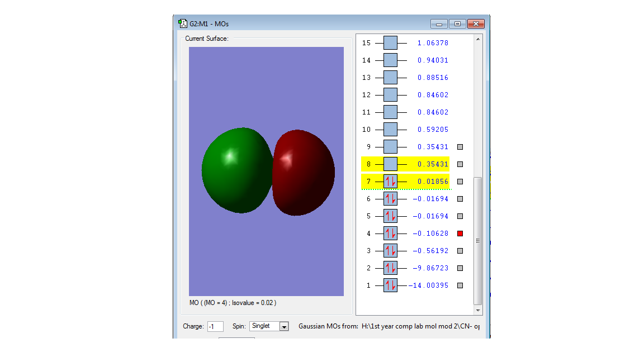This screenshot has height=362, width=644.
Task: Select occupied orbital box for MO 3
Action: tap(390, 251)
